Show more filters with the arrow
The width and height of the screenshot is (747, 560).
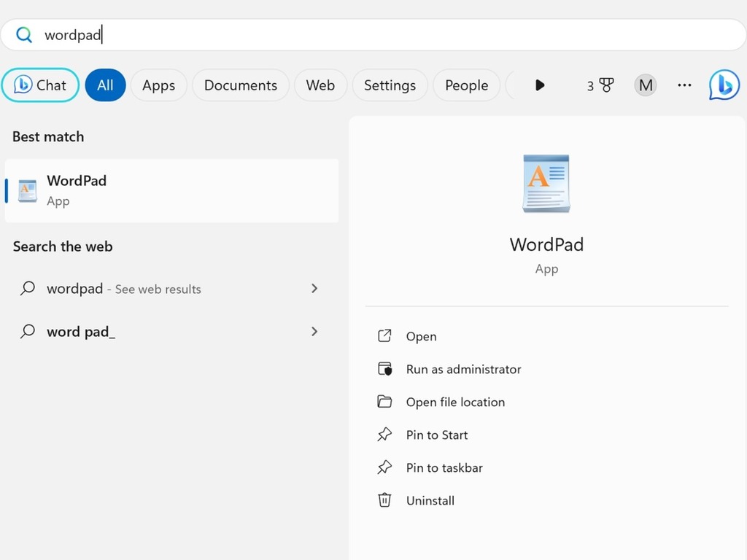[539, 85]
